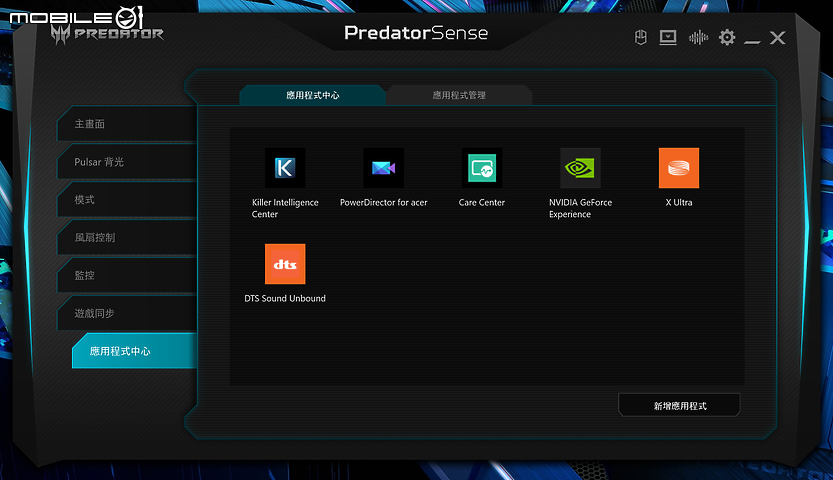Open Pulsar 背光 sidebar item
This screenshot has height=480, width=833.
click(x=127, y=162)
